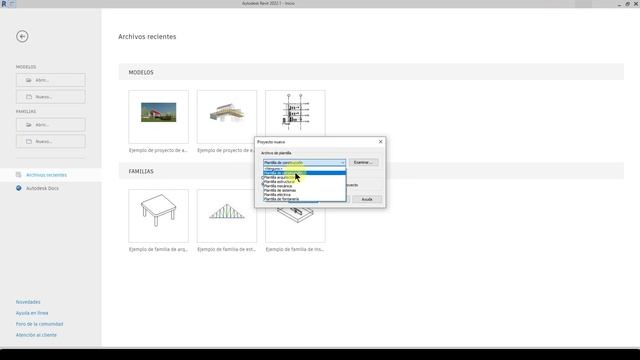Open the Atención al cliente link
Screen dimensions: 640x360
coord(36,335)
